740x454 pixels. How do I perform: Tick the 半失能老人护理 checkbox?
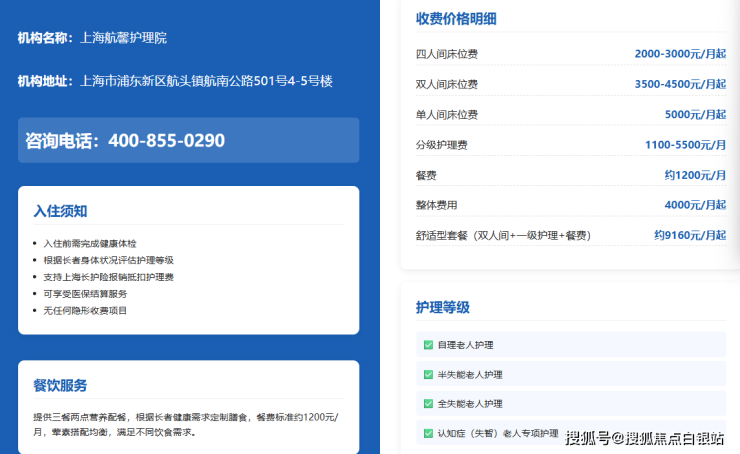coord(428,375)
